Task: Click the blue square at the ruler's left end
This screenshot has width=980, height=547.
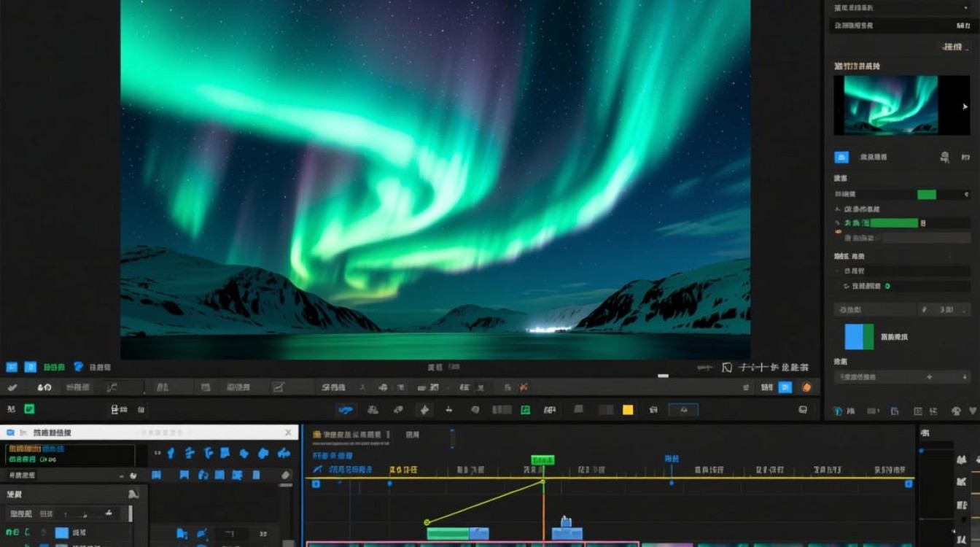Action: click(x=316, y=484)
